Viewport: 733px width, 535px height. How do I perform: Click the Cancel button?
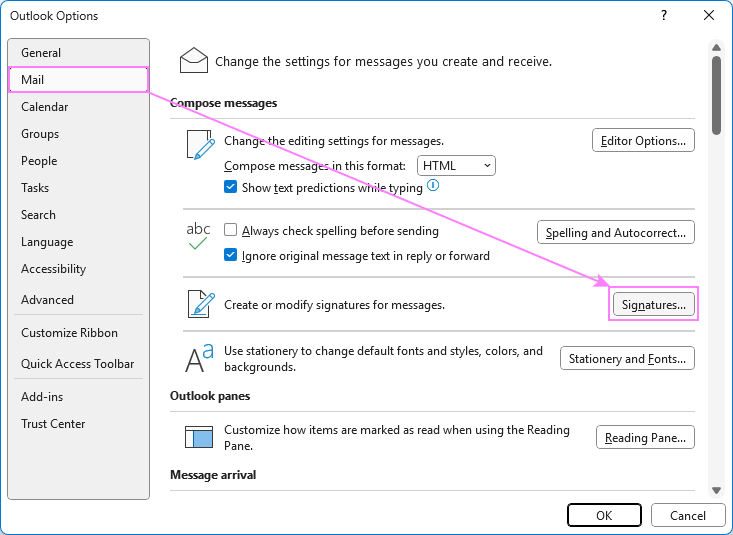click(688, 515)
